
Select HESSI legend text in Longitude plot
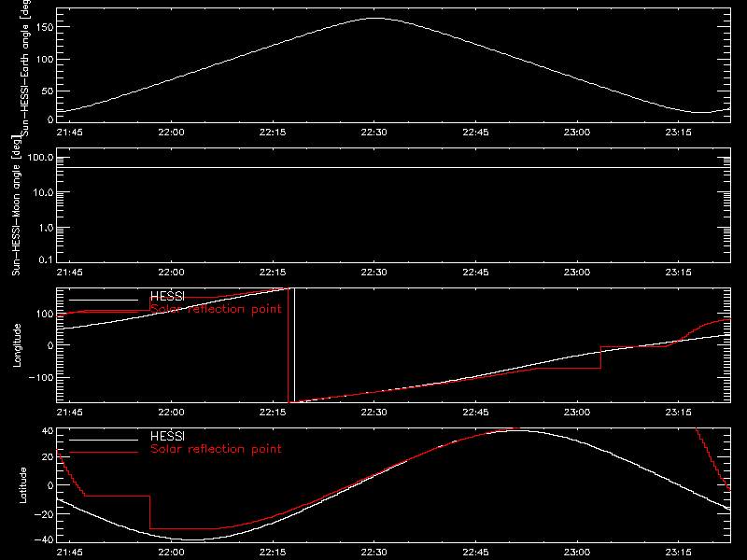[167, 296]
